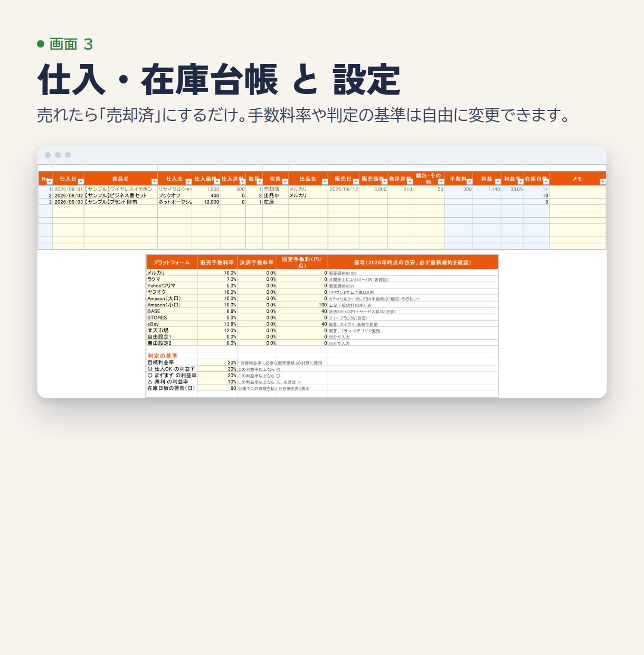Click the 3,000 sale price cell
644x655 pixels.
click(373, 189)
